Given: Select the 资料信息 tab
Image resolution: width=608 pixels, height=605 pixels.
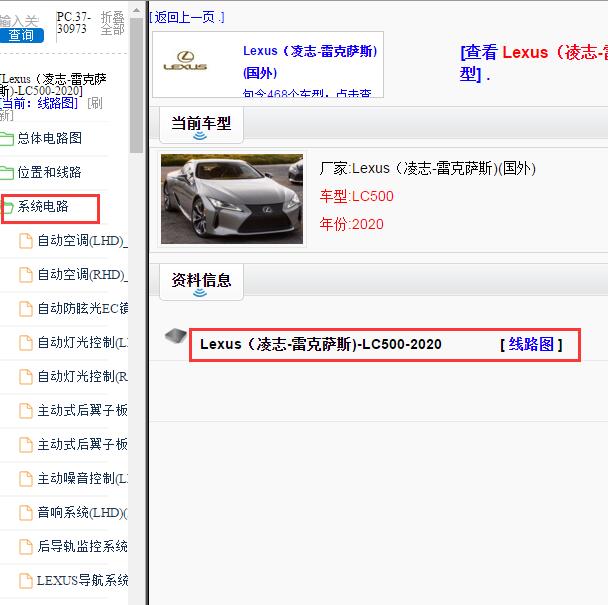Looking at the screenshot, I should (x=201, y=281).
